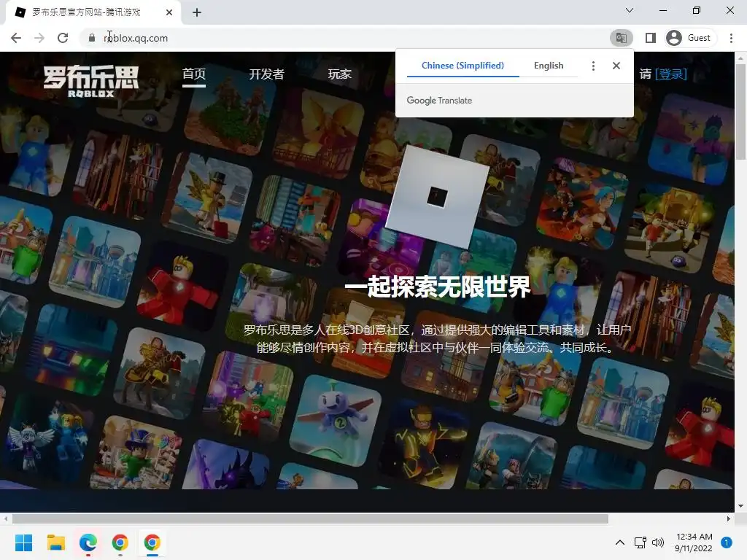This screenshot has width=747, height=560.
Task: Click the first Chrome taskbar icon
Action: [x=120, y=542]
